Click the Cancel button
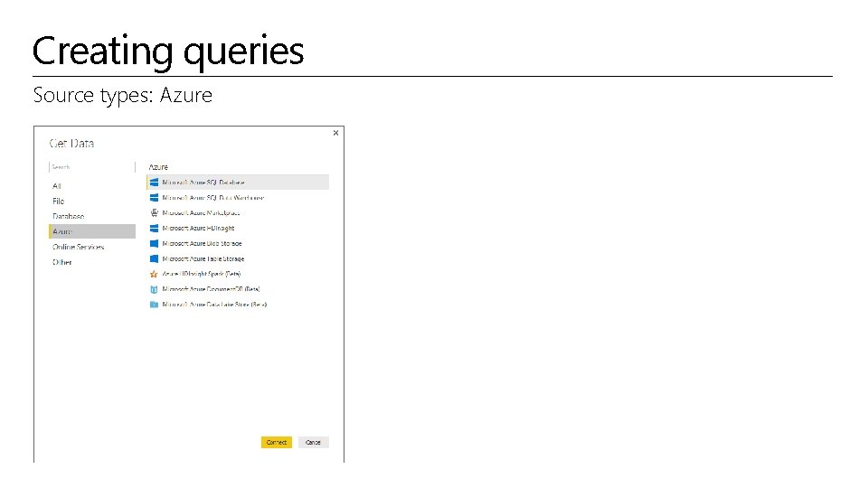 [x=314, y=442]
